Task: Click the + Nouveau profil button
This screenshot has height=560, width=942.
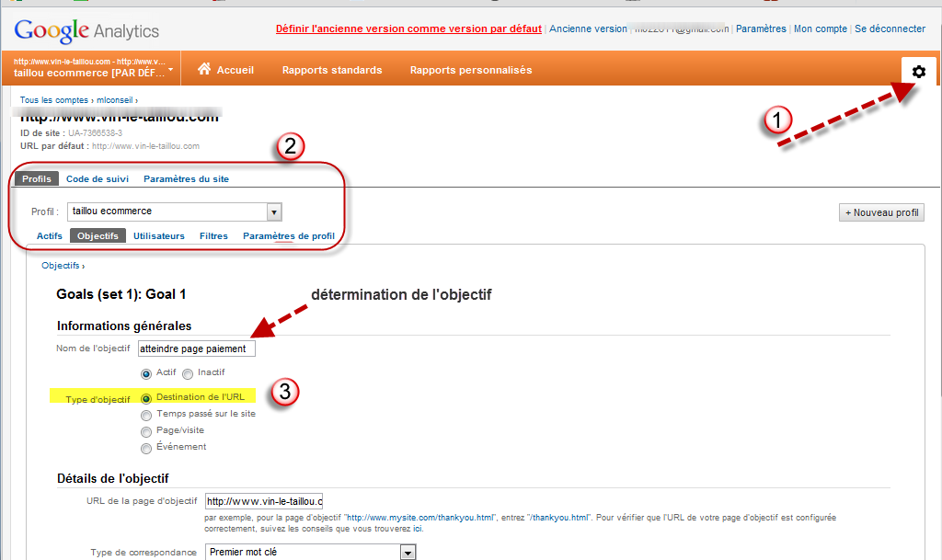Action: [882, 212]
